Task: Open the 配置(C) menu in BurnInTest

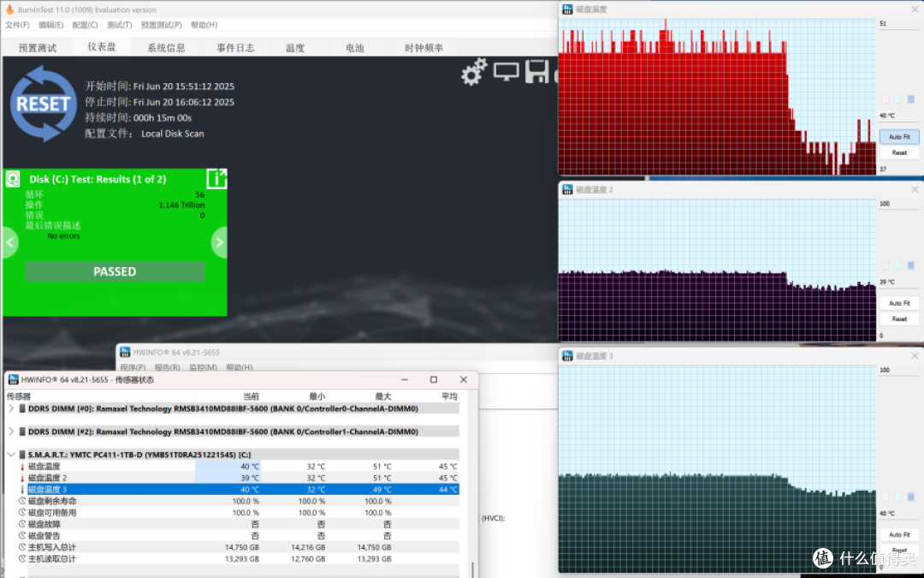Action: pyautogui.click(x=85, y=25)
